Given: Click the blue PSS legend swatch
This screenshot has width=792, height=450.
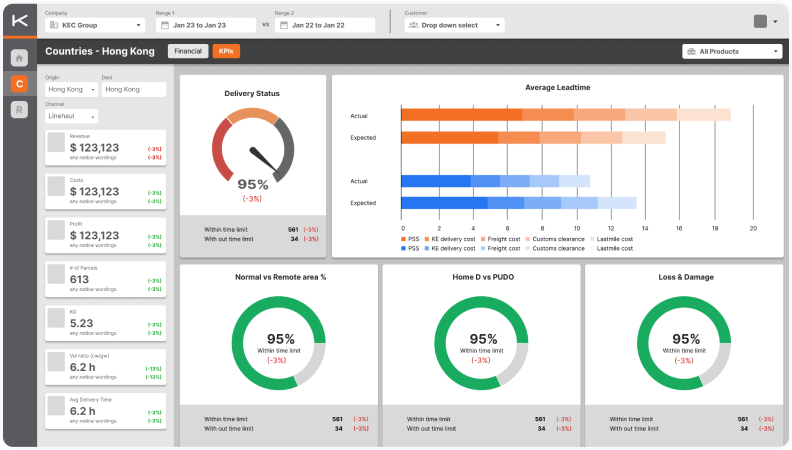Looking at the screenshot, I should point(404,248).
